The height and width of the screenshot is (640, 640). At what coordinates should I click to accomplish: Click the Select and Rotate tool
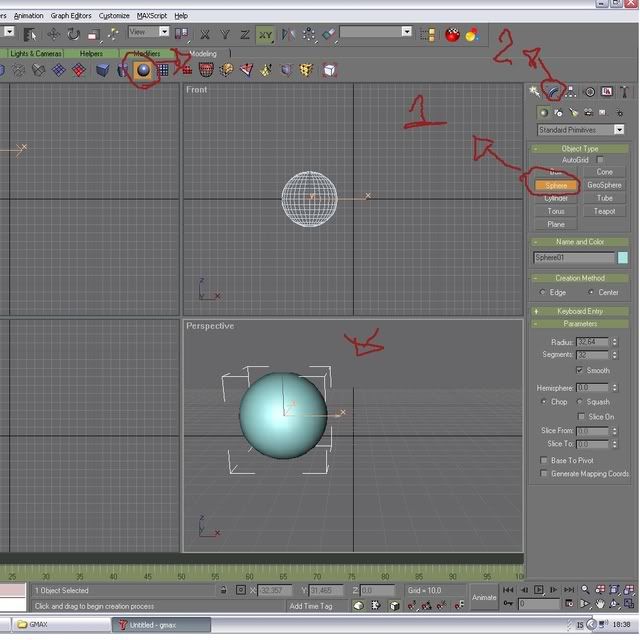coord(73,34)
